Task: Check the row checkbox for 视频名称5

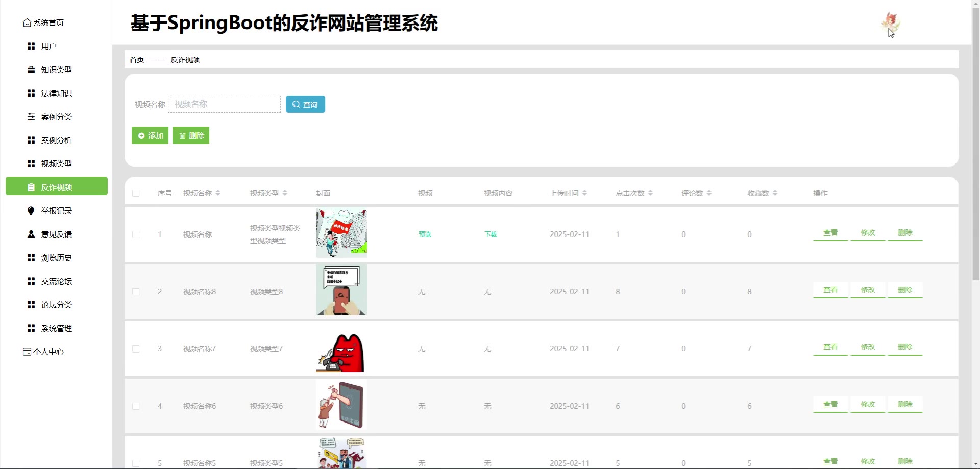Action: (x=136, y=463)
